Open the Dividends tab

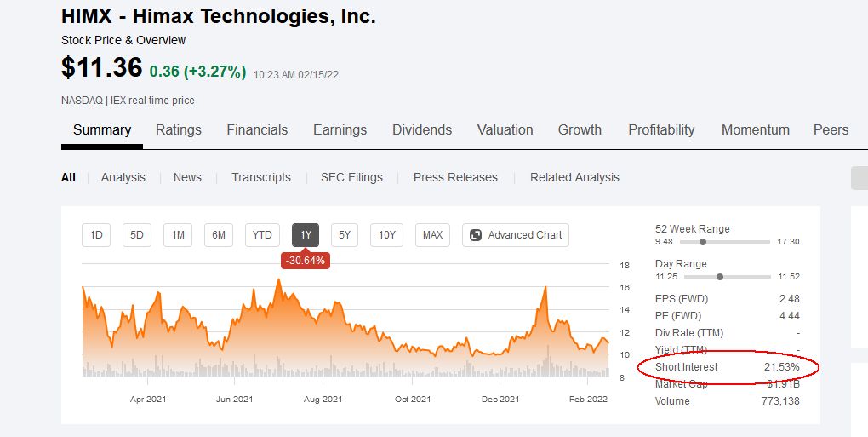[422, 130]
